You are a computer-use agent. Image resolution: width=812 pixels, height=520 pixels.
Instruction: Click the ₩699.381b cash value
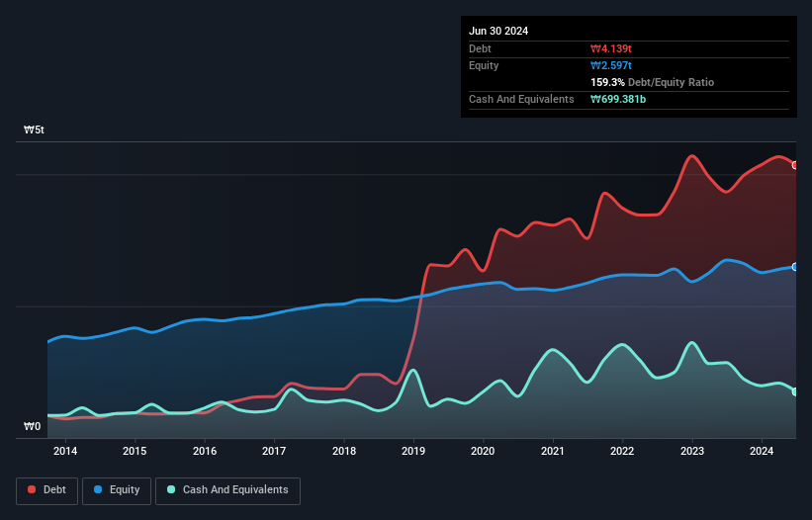point(618,99)
